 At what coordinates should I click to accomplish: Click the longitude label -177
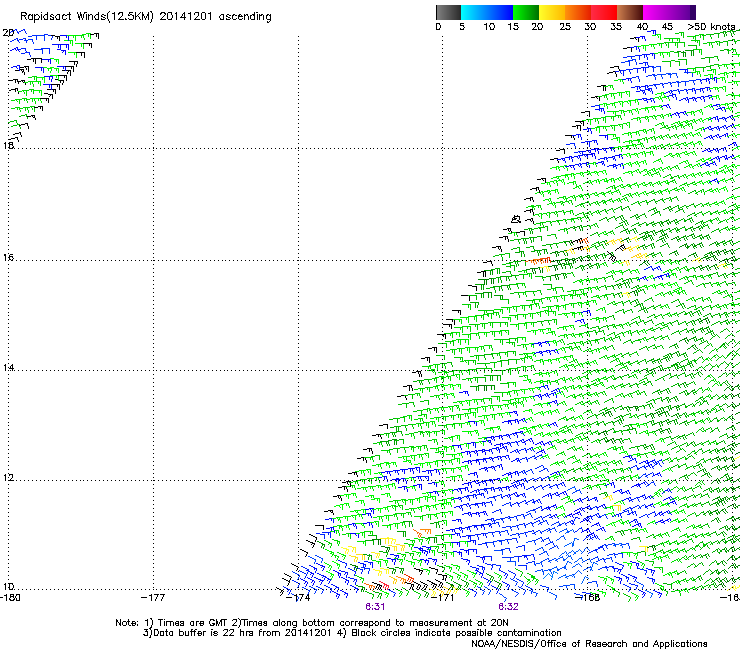click(153, 597)
